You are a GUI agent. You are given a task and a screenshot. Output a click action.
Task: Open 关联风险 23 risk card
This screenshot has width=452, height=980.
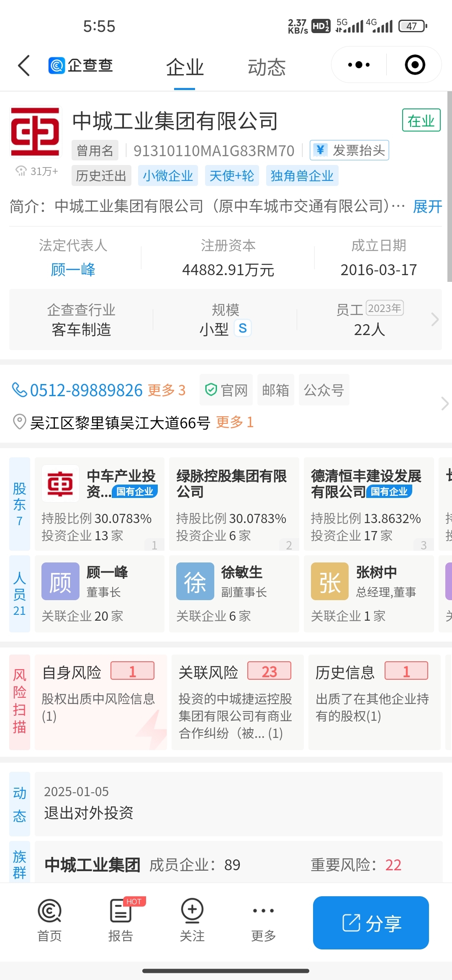pyautogui.click(x=237, y=702)
